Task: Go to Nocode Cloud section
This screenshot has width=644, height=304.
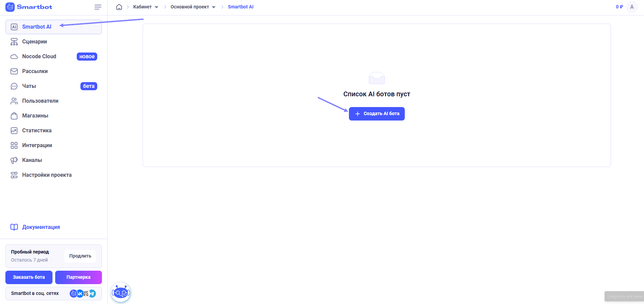Action: point(39,57)
